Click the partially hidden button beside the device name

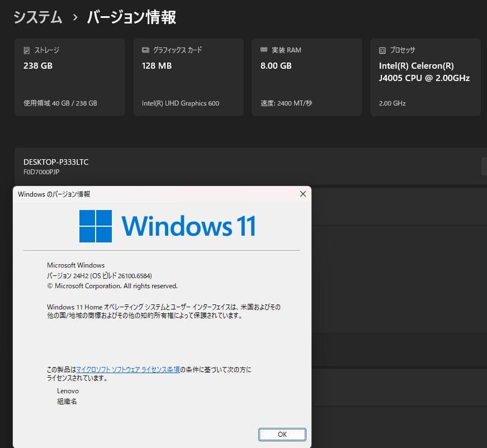pos(484,166)
